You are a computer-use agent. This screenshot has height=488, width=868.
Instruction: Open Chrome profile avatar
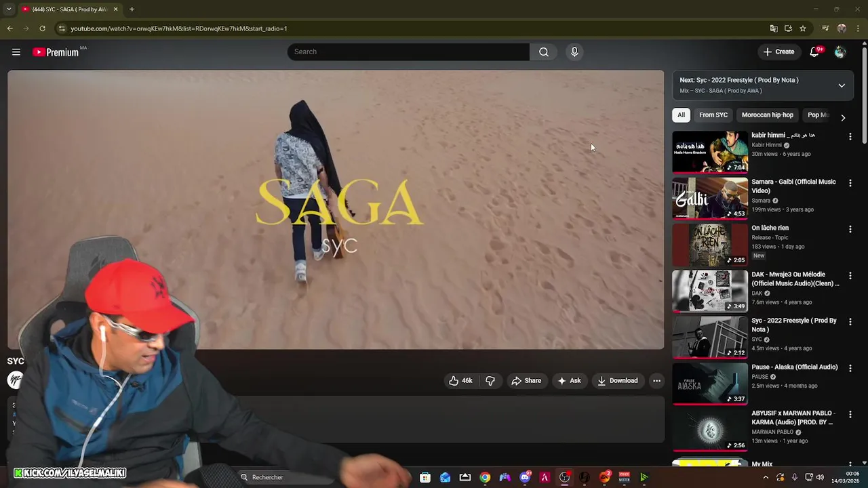(842, 28)
